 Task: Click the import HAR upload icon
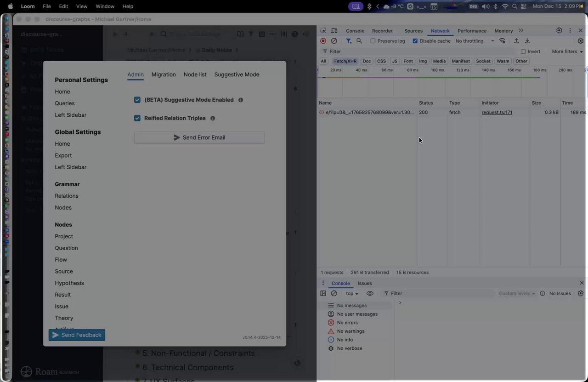[516, 41]
